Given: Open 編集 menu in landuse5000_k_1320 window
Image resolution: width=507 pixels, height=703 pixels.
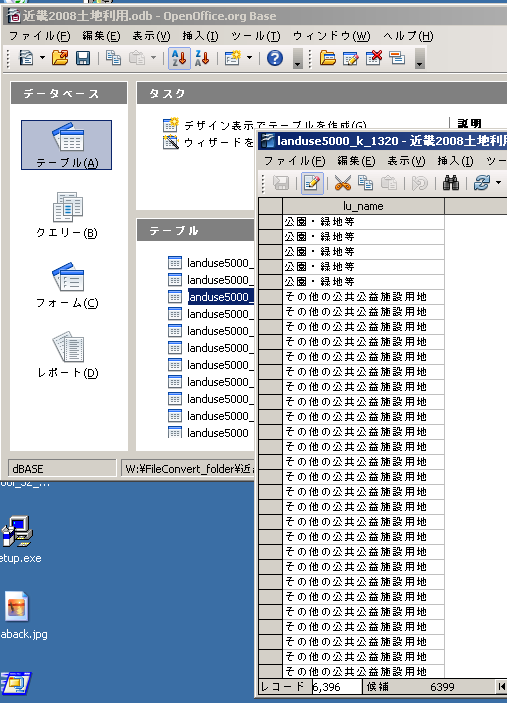Looking at the screenshot, I should pos(356,161).
